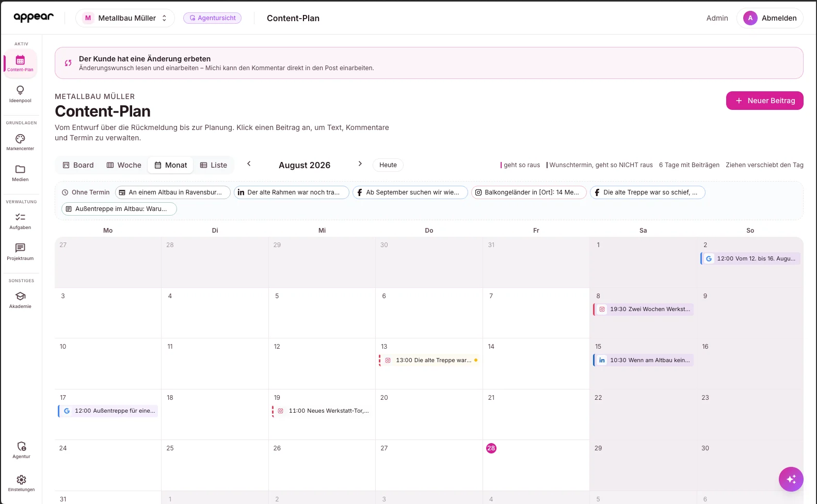Click the Content-Plan header breadcrumb title
Viewport: 817px width, 504px height.
tap(293, 18)
